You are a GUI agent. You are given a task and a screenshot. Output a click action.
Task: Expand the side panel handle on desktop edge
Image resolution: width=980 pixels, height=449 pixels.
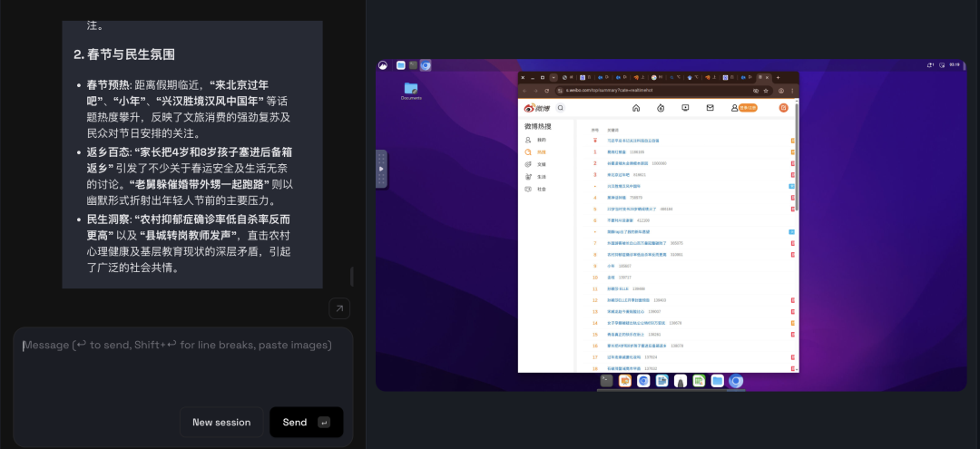380,169
